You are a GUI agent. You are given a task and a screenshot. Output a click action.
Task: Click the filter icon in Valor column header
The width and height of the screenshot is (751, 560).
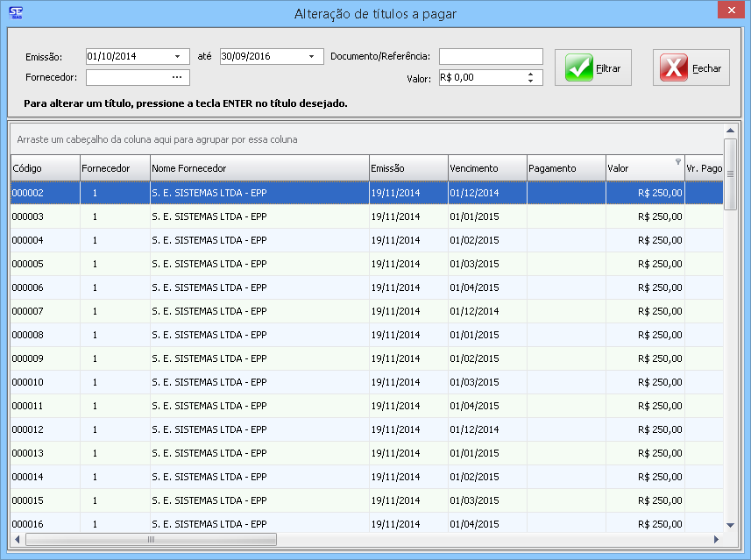tap(677, 162)
